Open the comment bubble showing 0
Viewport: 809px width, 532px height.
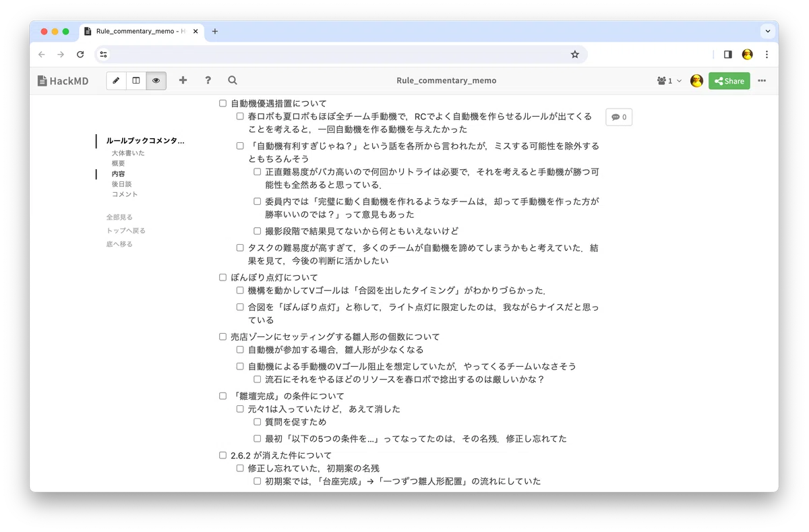click(619, 117)
